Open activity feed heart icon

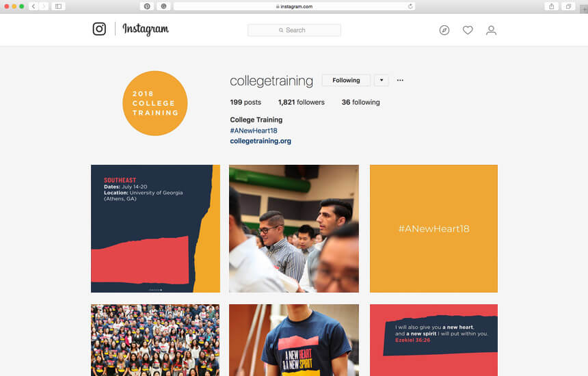point(468,30)
